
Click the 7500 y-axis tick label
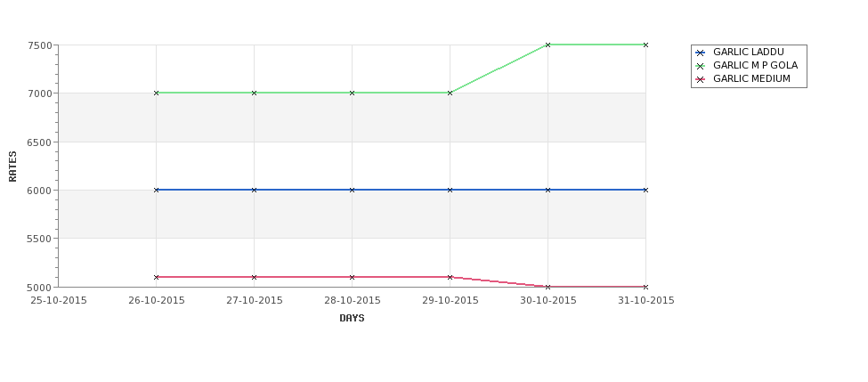[39, 45]
